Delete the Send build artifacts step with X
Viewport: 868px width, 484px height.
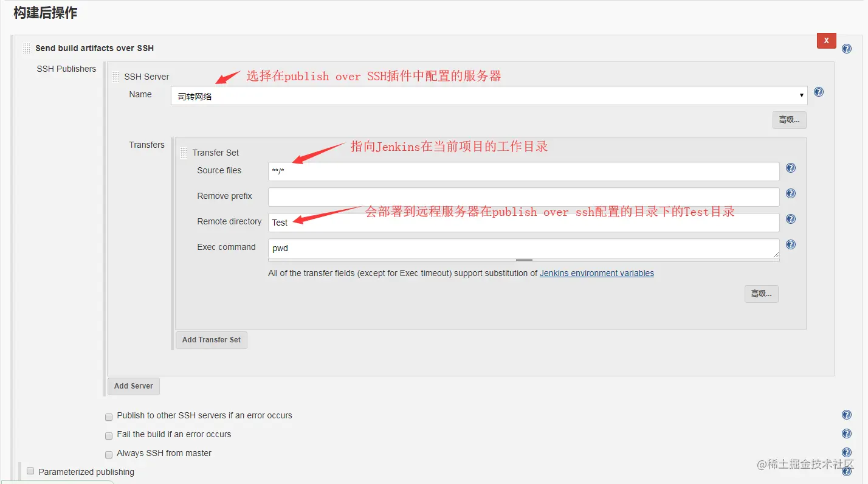tap(827, 40)
